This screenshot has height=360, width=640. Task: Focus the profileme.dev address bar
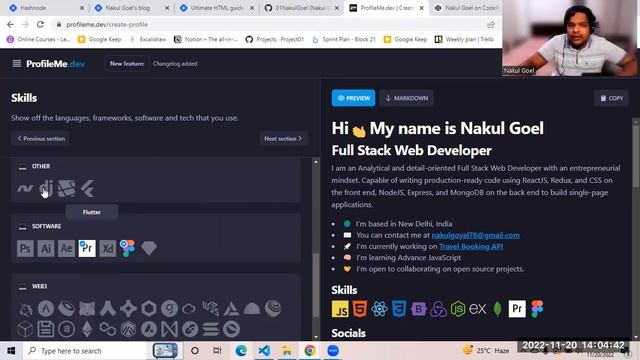(x=269, y=24)
